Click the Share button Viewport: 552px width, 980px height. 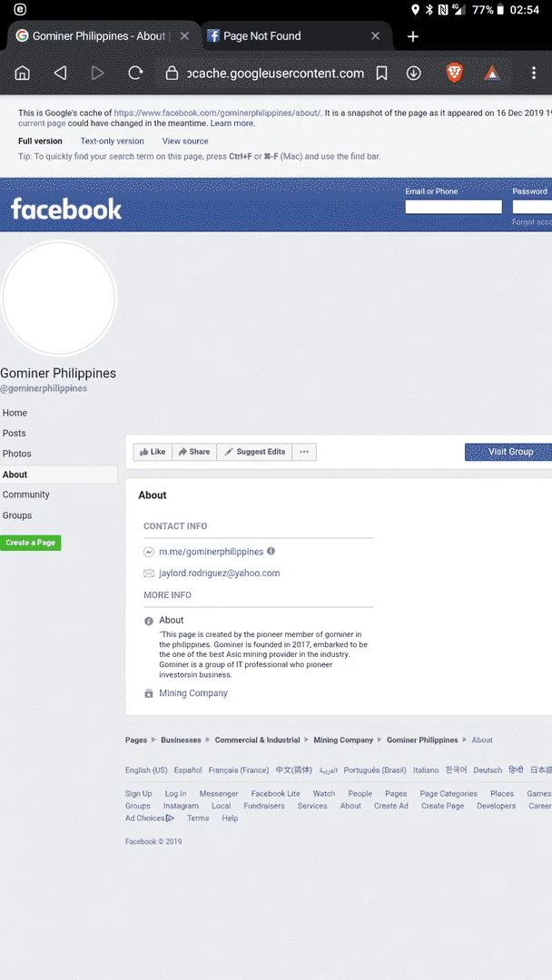click(194, 452)
